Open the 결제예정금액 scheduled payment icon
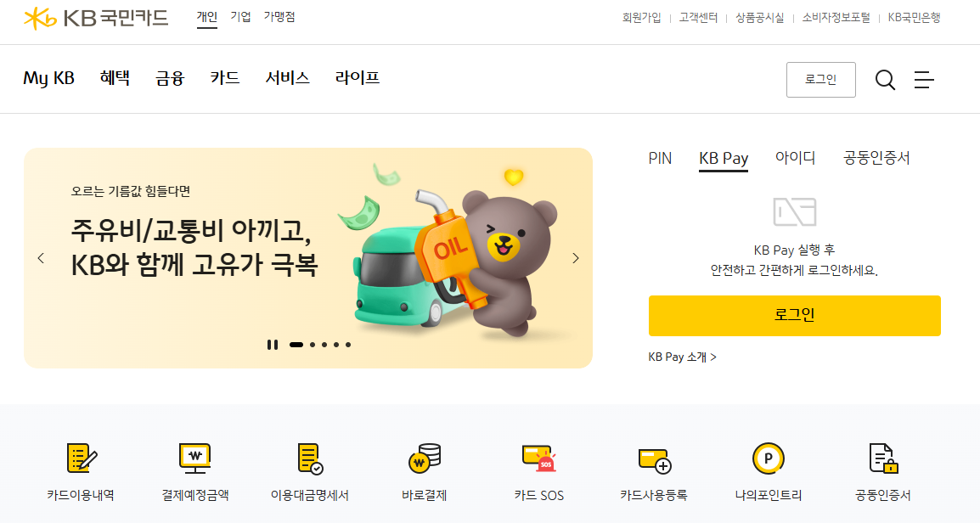Image resolution: width=980 pixels, height=523 pixels. [x=195, y=458]
